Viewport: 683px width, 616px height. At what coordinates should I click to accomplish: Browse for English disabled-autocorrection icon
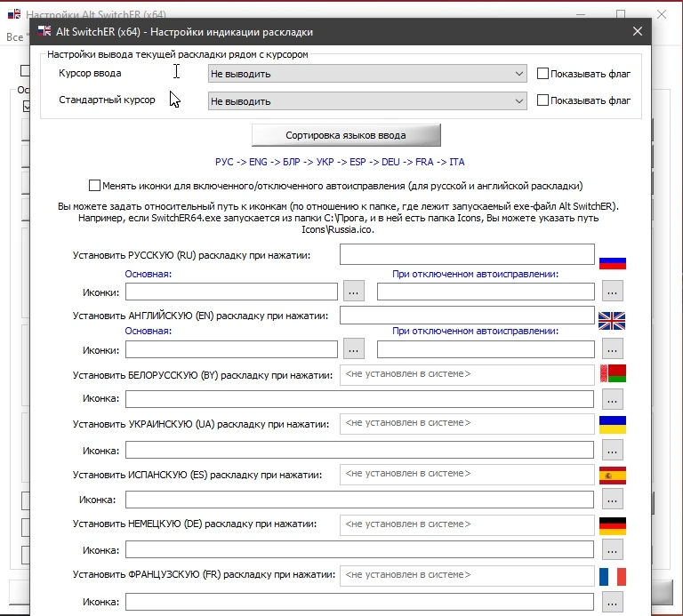613,349
